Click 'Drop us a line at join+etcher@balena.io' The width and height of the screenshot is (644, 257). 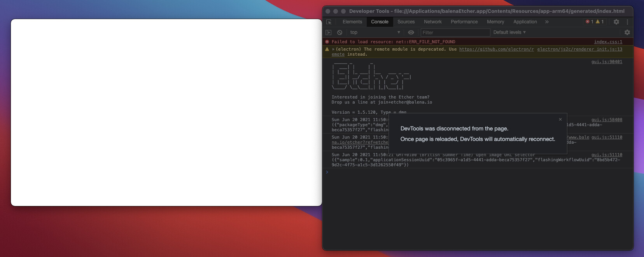click(x=381, y=102)
